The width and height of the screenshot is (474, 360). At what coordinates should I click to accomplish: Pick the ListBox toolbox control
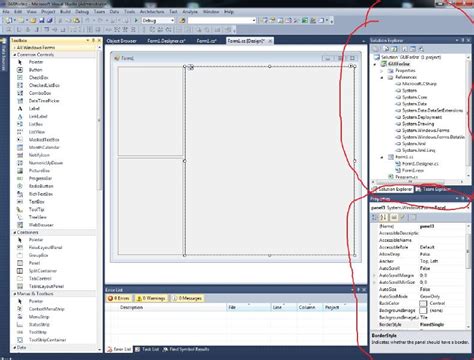(36, 124)
